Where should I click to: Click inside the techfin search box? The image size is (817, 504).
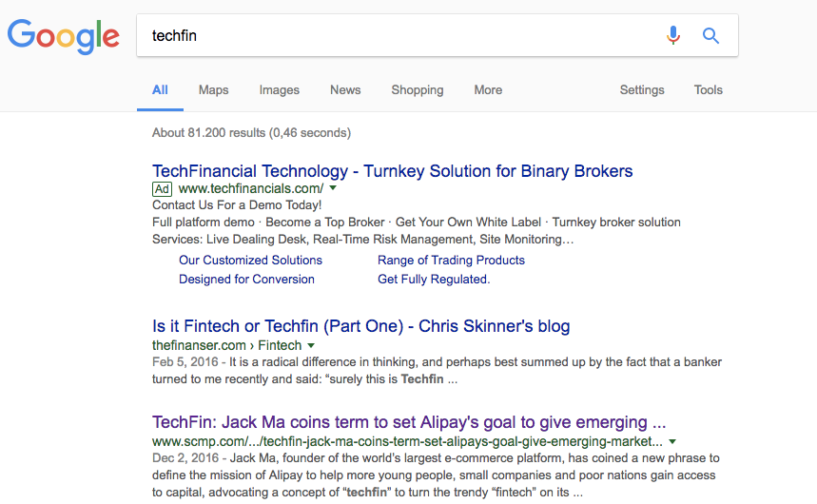pos(399,36)
